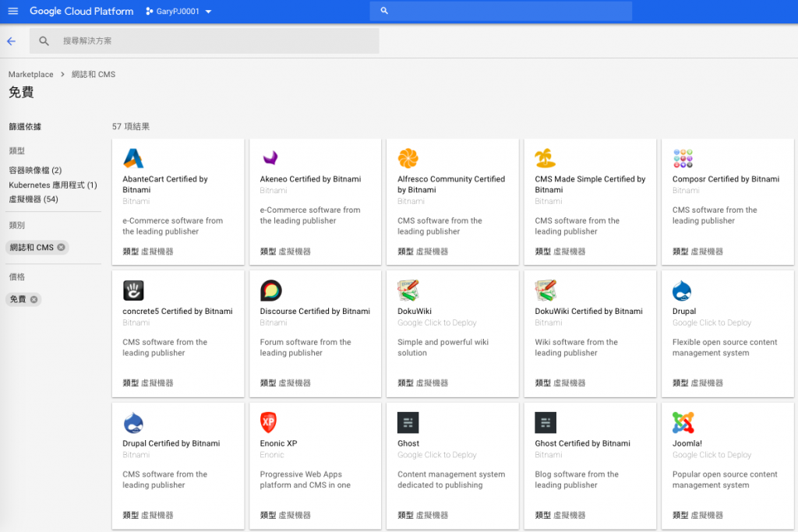Open the Alfresco orange flower logo

coord(408,158)
